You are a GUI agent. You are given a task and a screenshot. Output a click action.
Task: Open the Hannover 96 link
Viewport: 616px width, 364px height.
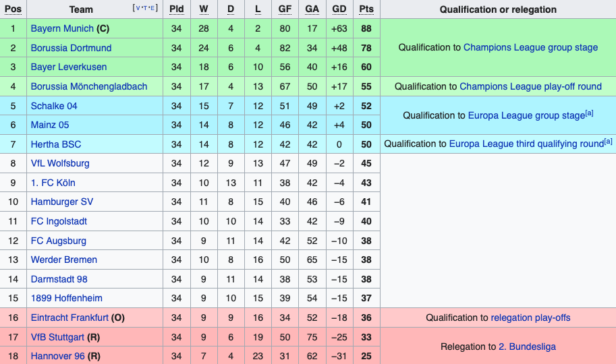point(57,356)
